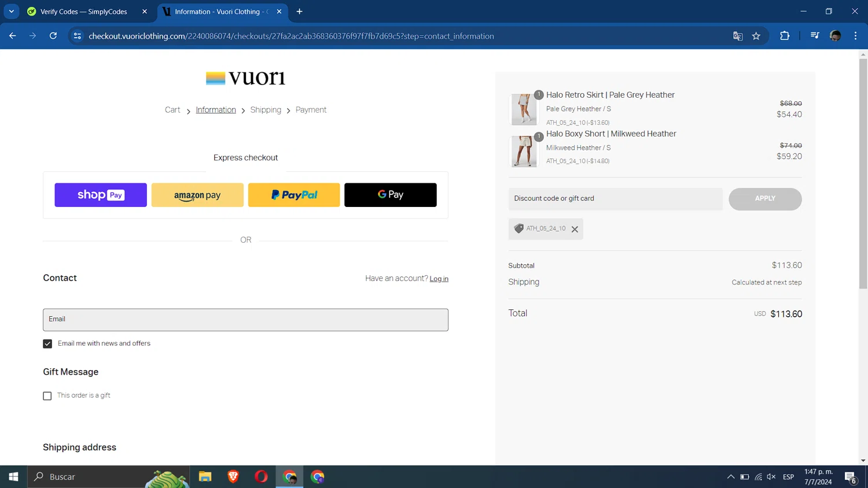
Task: Click the page vertical scrollbar
Action: point(863,173)
